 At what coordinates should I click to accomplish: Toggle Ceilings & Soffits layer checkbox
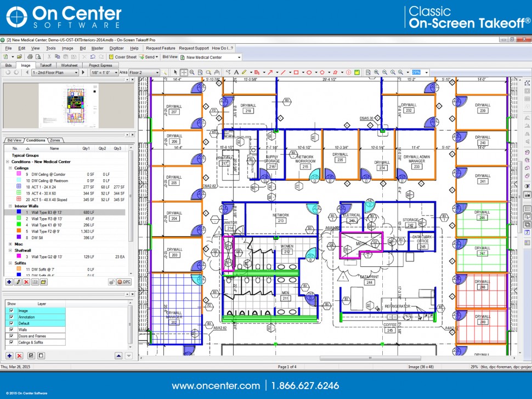pyautogui.click(x=12, y=343)
